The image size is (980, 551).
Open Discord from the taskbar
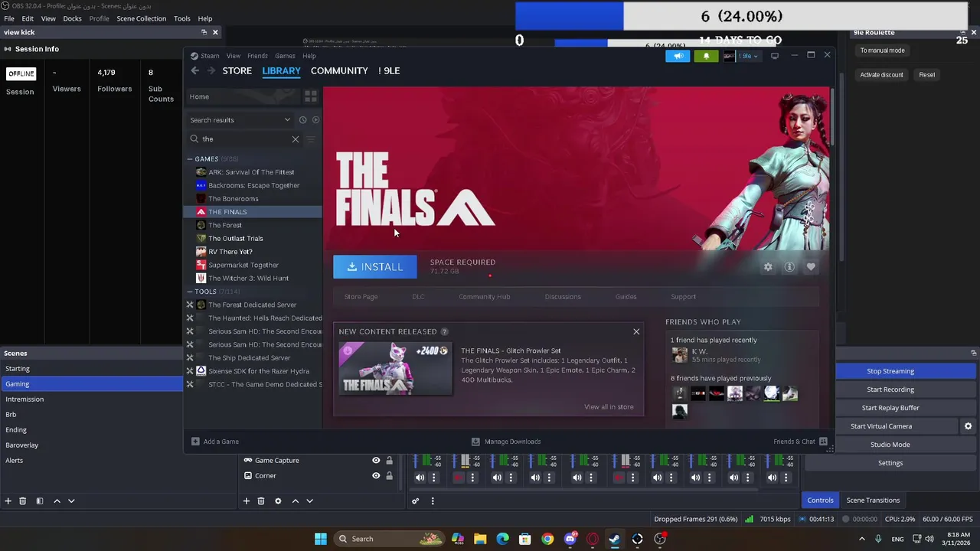(x=570, y=539)
